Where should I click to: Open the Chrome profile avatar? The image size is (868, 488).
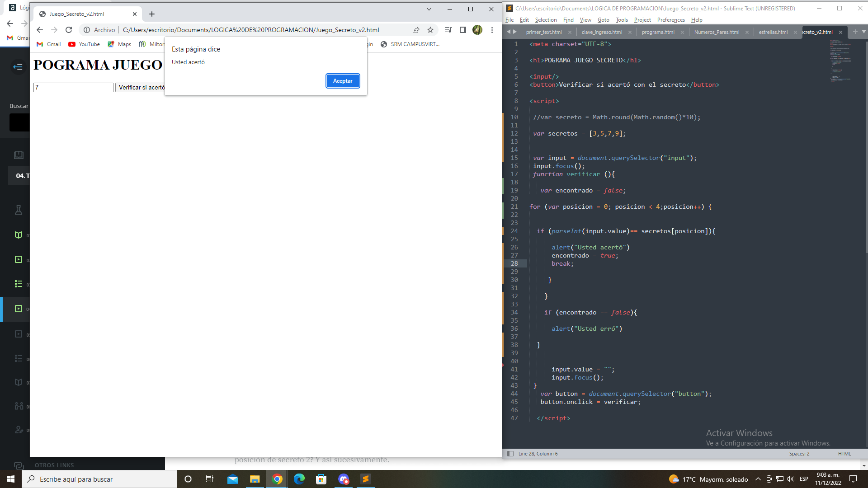(477, 30)
